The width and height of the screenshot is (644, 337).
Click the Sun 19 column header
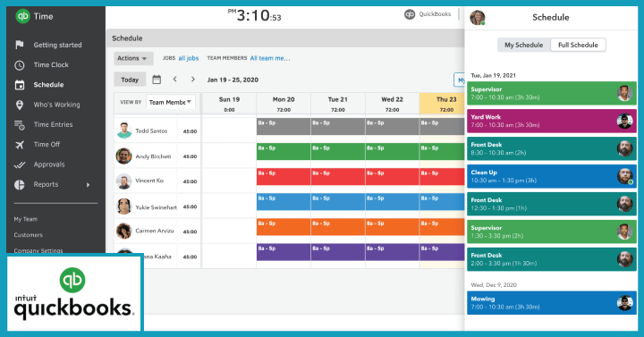(229, 104)
